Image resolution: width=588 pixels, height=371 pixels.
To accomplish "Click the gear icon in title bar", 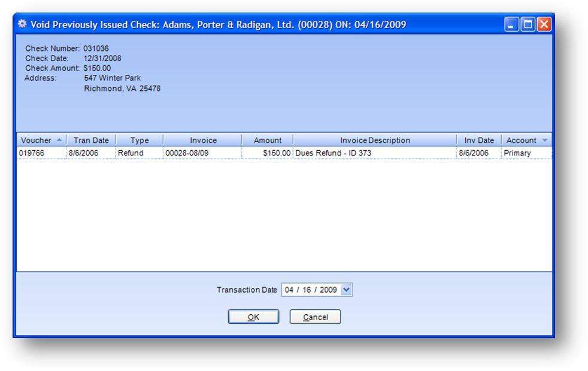I will [22, 24].
